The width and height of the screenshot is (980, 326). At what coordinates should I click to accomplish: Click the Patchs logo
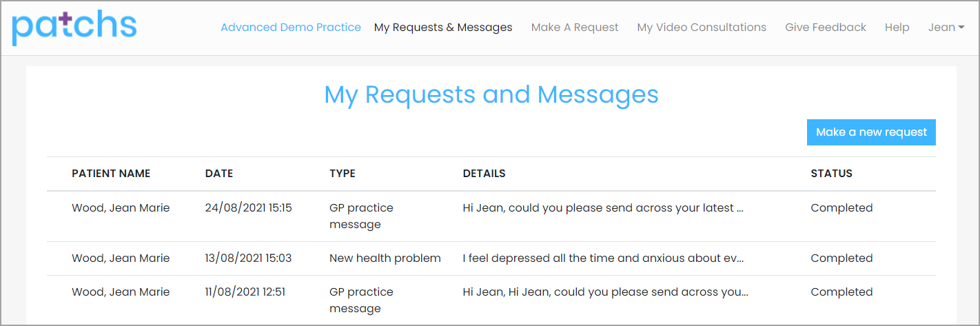click(74, 26)
